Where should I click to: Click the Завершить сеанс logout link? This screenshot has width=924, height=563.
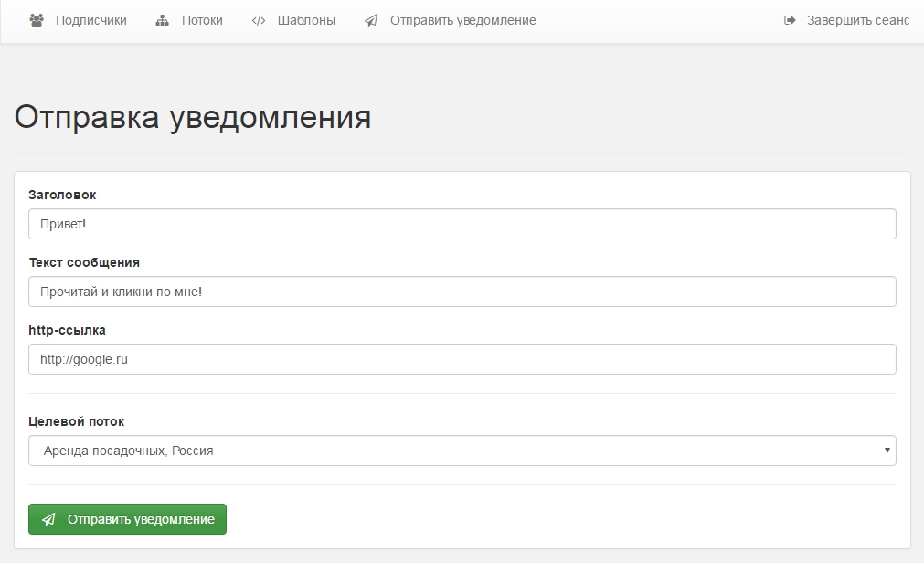point(857,20)
